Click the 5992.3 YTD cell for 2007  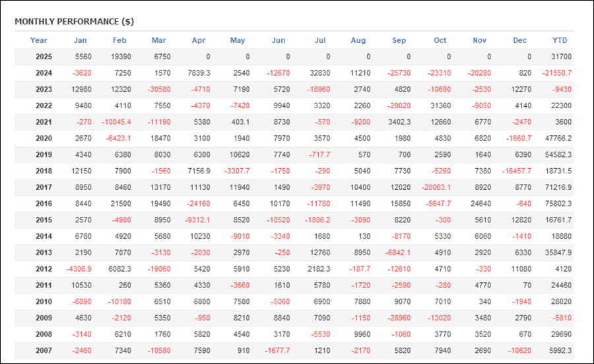pyautogui.click(x=560, y=350)
